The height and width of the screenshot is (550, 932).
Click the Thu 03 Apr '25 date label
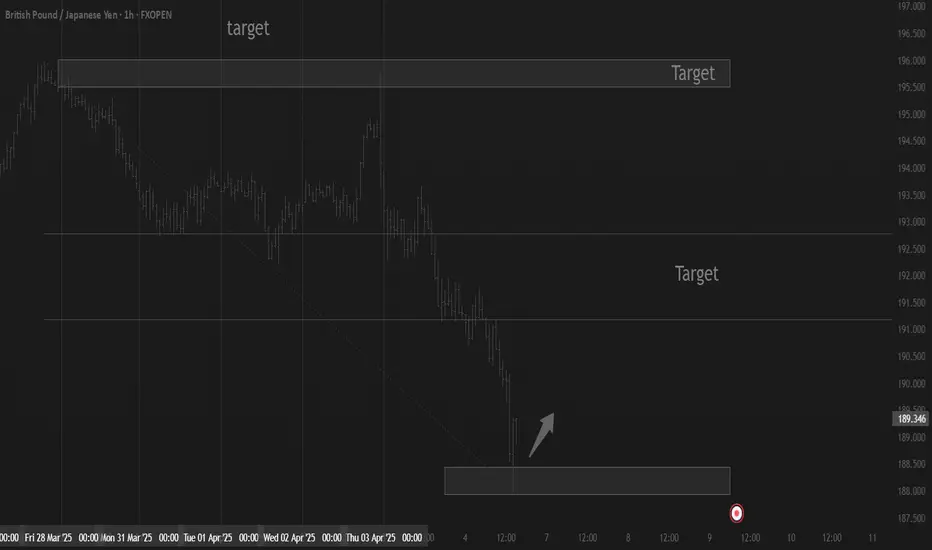(x=370, y=538)
